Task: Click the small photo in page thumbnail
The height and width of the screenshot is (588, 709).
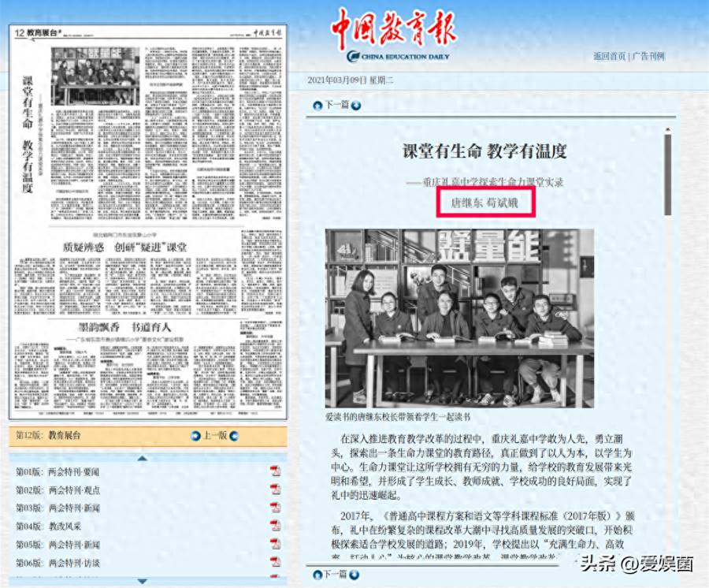Action: [x=95, y=76]
